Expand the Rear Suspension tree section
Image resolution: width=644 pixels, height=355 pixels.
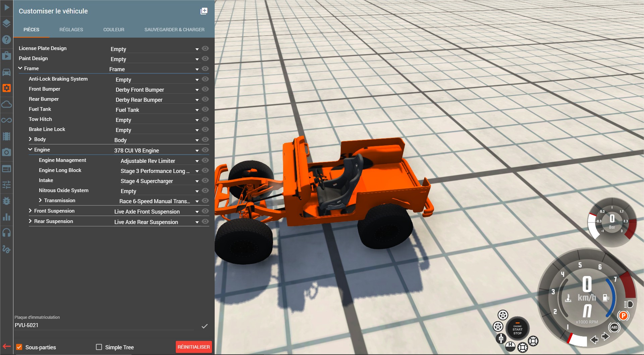pos(31,221)
